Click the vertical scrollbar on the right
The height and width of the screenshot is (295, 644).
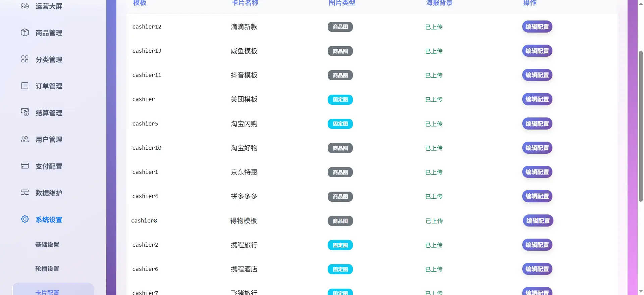click(641, 128)
